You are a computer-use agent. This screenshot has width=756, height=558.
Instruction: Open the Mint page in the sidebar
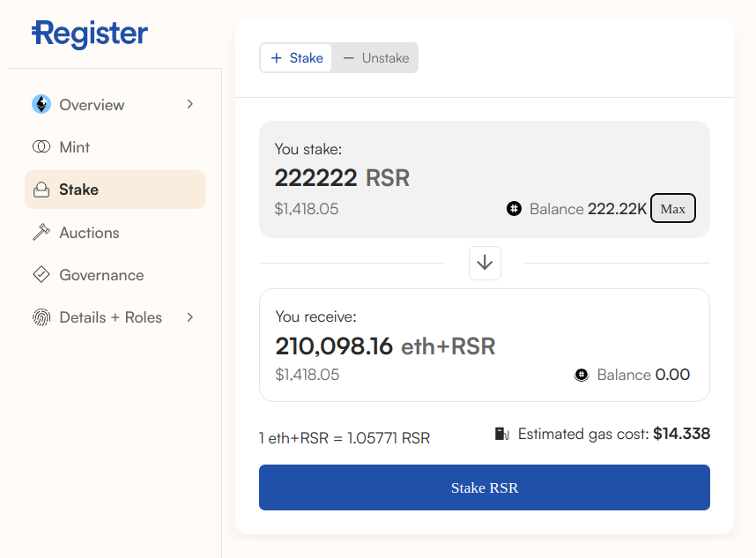click(75, 147)
